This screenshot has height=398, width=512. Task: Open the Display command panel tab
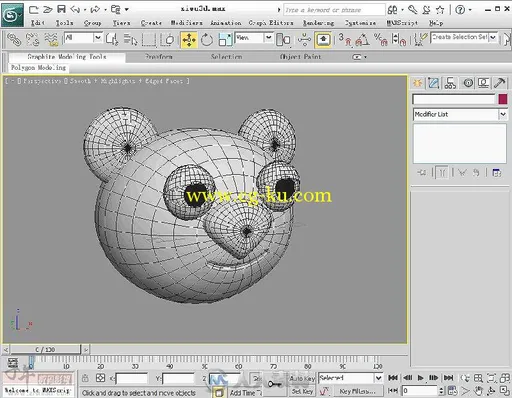pos(483,83)
